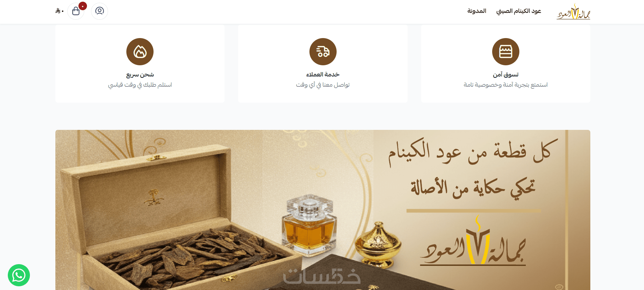The height and width of the screenshot is (290, 644).
Task: Click the header store logo
Action: [573, 12]
